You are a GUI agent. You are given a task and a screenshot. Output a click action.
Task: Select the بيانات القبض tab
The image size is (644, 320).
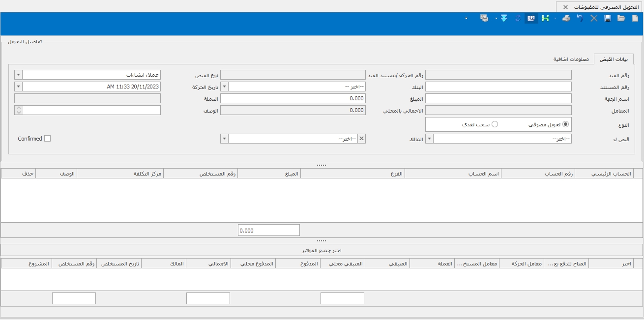click(x=614, y=59)
